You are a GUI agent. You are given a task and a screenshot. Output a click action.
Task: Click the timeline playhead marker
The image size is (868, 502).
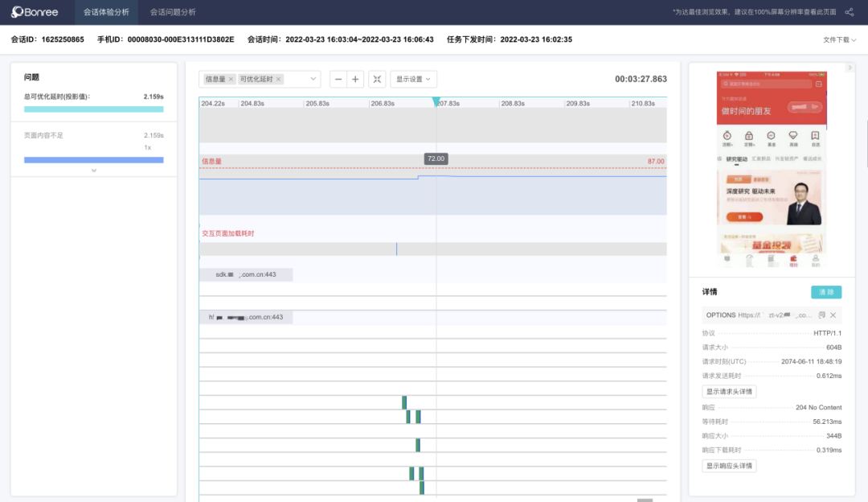[436, 102]
